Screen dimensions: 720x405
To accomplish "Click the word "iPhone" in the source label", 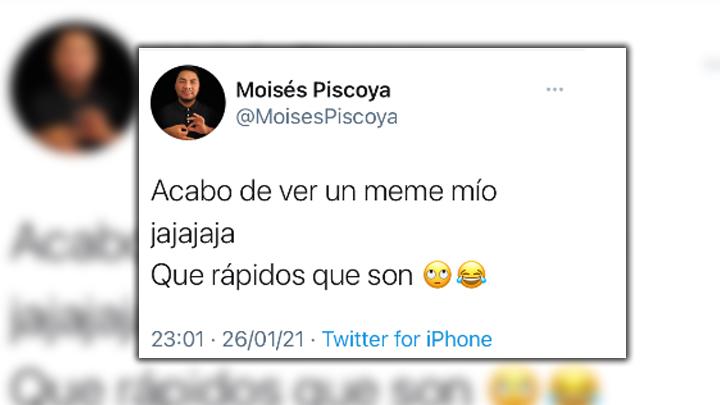I will (459, 339).
